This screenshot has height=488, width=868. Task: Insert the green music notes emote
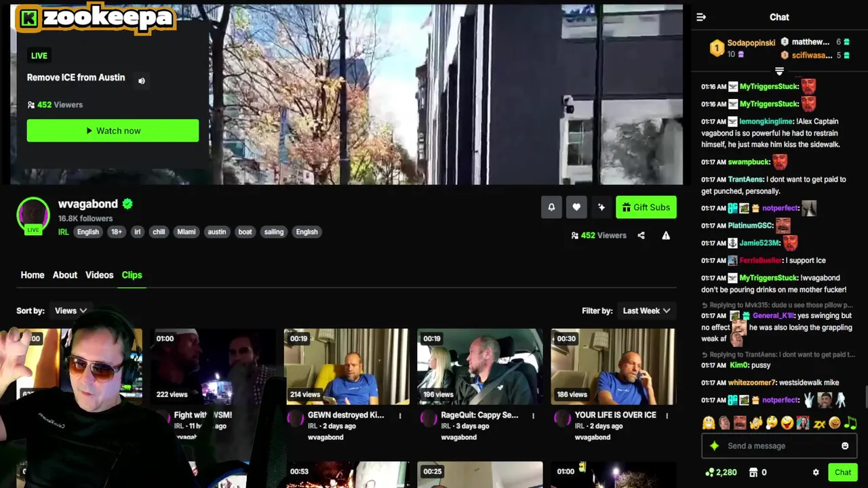point(850,423)
